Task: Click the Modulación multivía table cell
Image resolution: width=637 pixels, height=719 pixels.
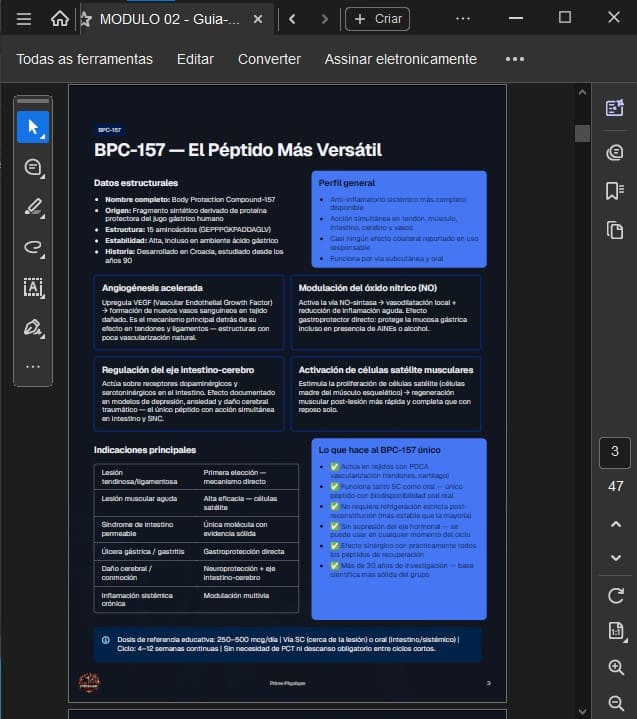Action: 236,595
